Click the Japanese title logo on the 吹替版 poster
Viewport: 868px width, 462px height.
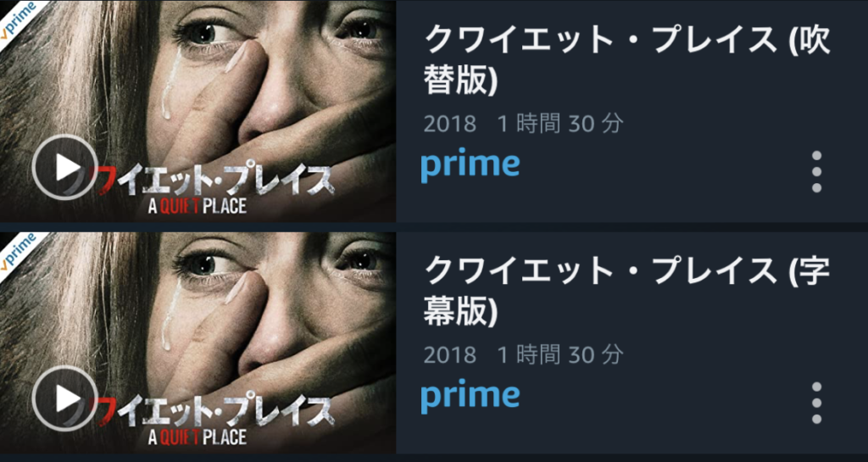pyautogui.click(x=216, y=181)
